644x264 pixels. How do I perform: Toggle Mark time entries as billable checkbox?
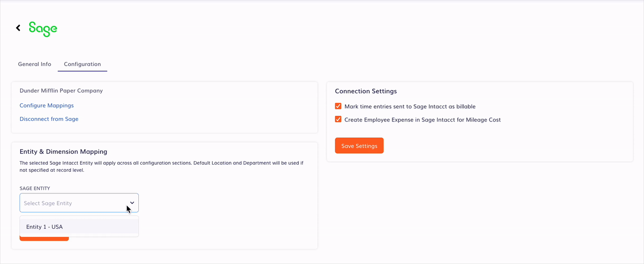(x=338, y=106)
